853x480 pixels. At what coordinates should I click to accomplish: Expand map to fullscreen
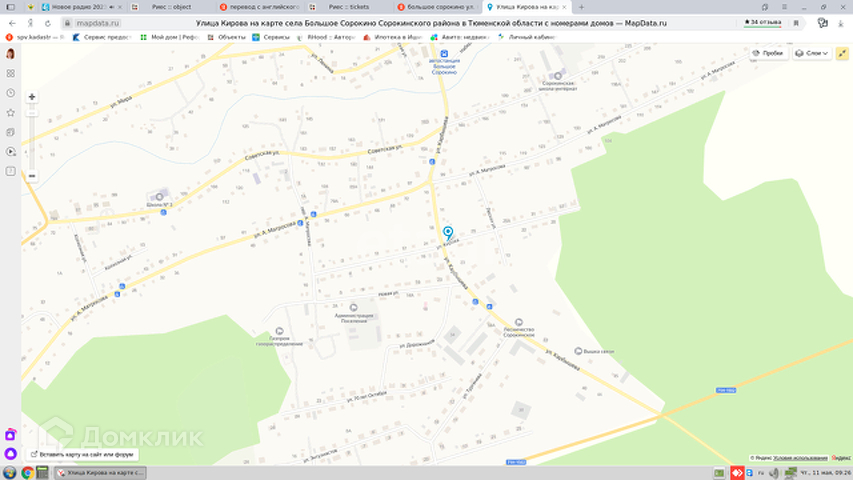tap(842, 53)
